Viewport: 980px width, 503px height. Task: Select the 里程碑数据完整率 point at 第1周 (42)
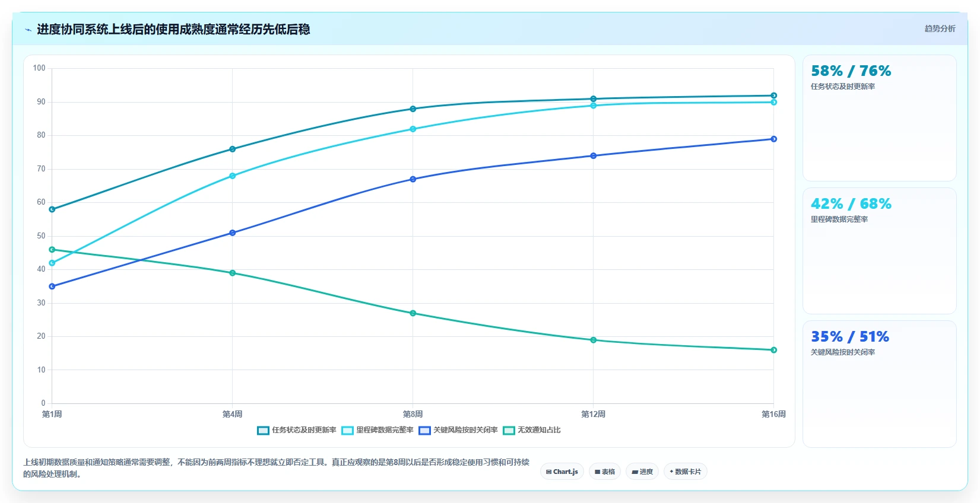pos(52,263)
